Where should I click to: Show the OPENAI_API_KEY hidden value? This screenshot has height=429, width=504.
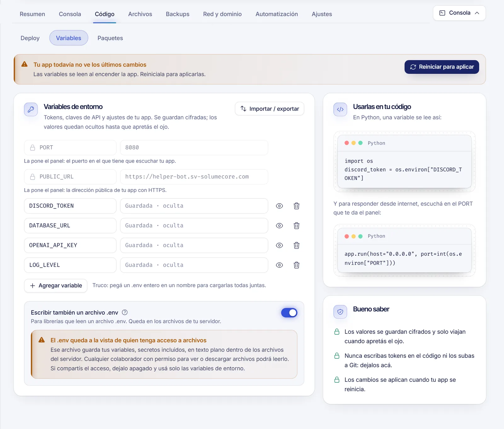pyautogui.click(x=279, y=245)
